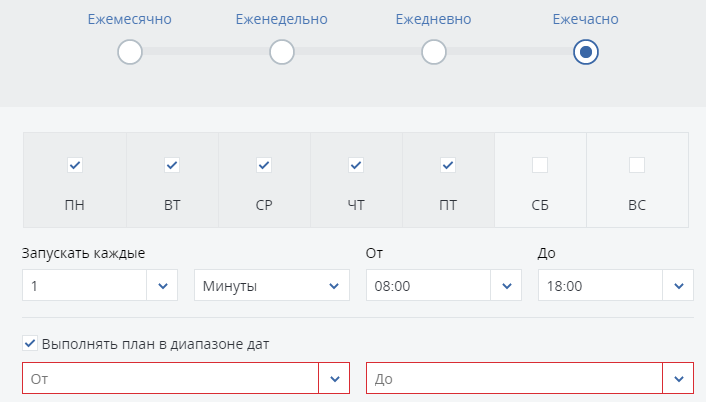Open the До end time dropdown arrow
Image resolution: width=706 pixels, height=402 pixels.
pos(679,286)
